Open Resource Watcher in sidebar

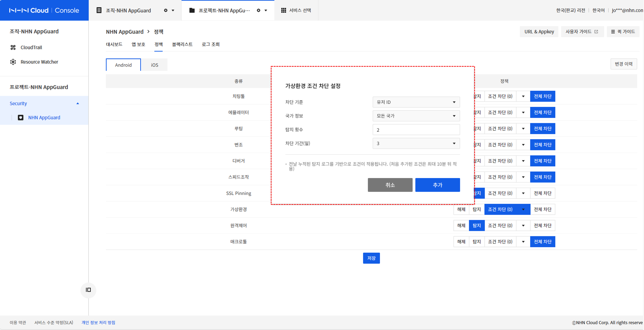pyautogui.click(x=39, y=62)
